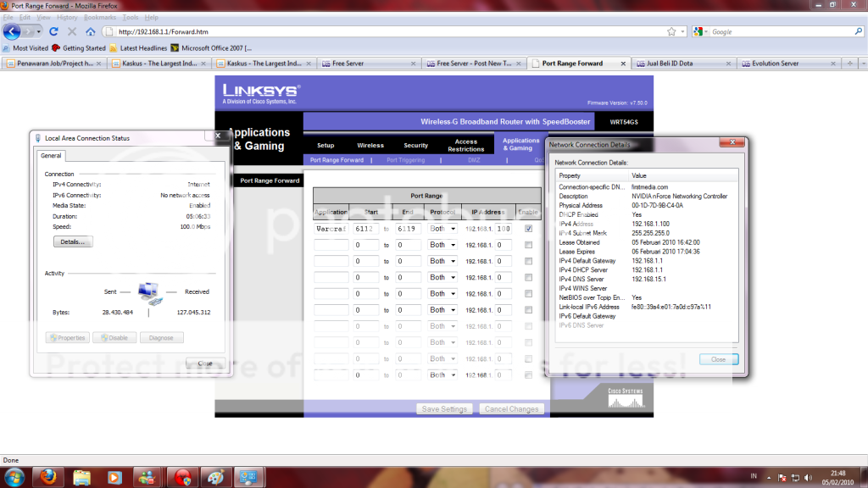Click the End port field containing 6119
Image resolution: width=868 pixels, height=488 pixels.
click(408, 229)
